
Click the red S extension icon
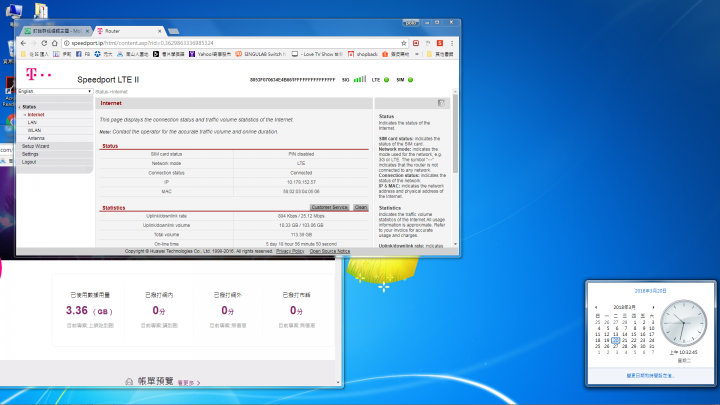(x=440, y=43)
